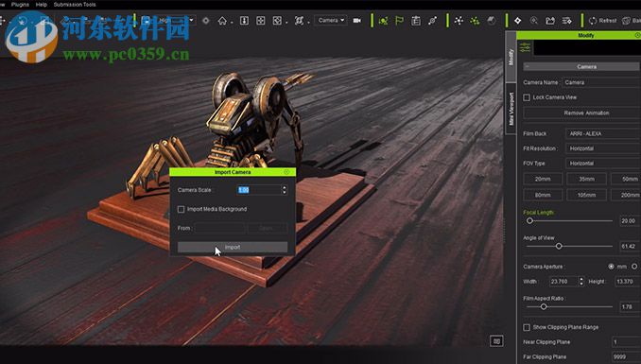This screenshot has width=641, height=364.
Task: Select the 20mm lens preset
Action: point(543,179)
